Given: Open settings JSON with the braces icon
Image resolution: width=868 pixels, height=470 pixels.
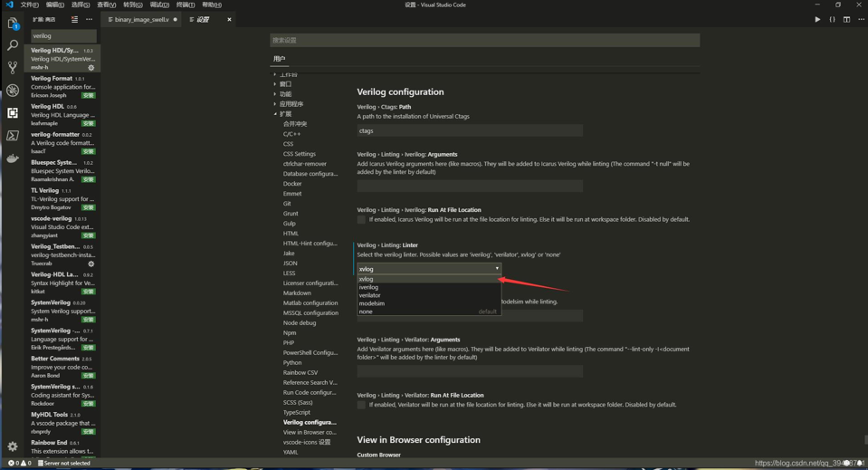Looking at the screenshot, I should coord(832,19).
